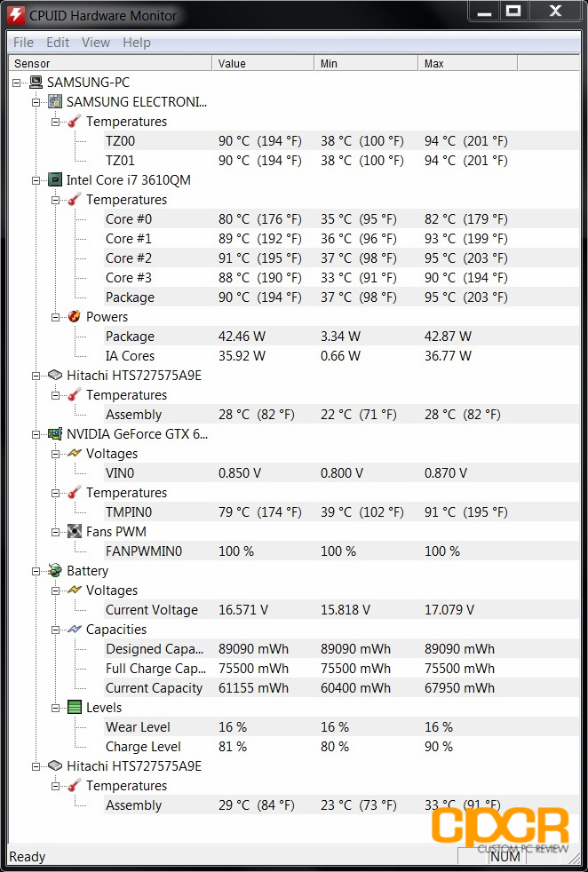This screenshot has width=588, height=872.
Task: Click the Capacities graph icon under Battery
Action: click(75, 629)
